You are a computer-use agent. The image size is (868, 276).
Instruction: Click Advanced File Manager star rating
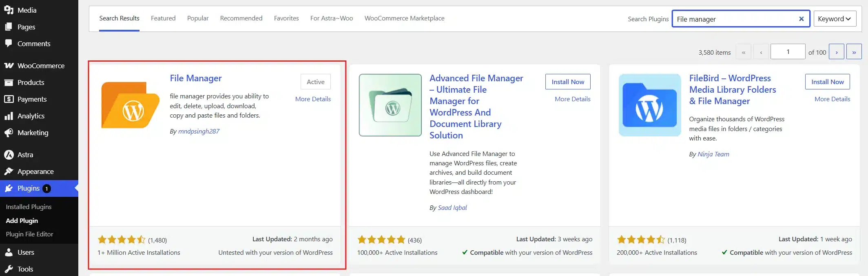[381, 240]
